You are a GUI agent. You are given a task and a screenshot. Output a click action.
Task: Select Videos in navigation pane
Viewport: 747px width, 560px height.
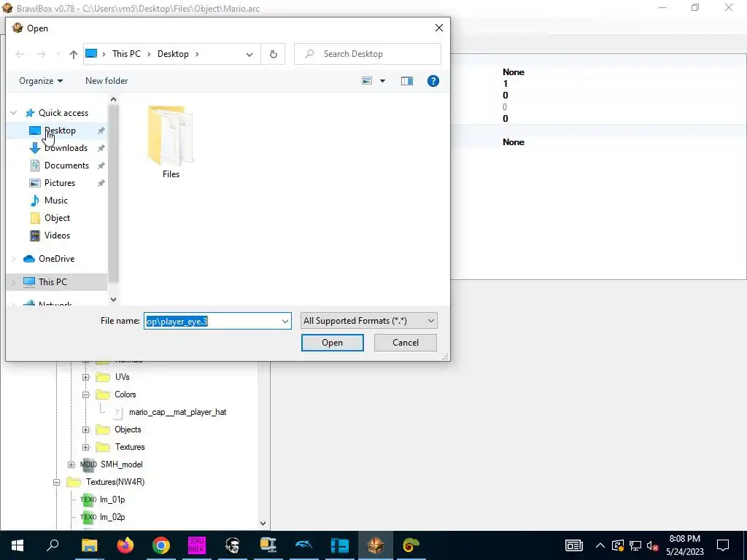pyautogui.click(x=57, y=236)
